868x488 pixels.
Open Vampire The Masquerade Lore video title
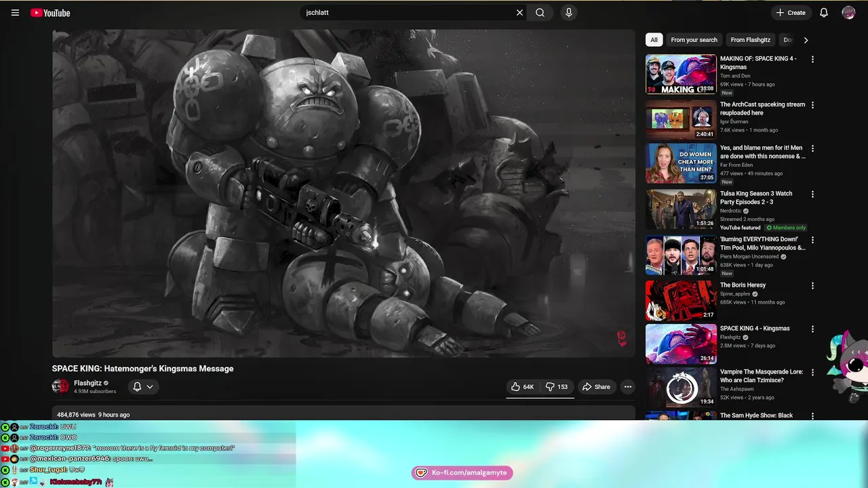pos(762,376)
